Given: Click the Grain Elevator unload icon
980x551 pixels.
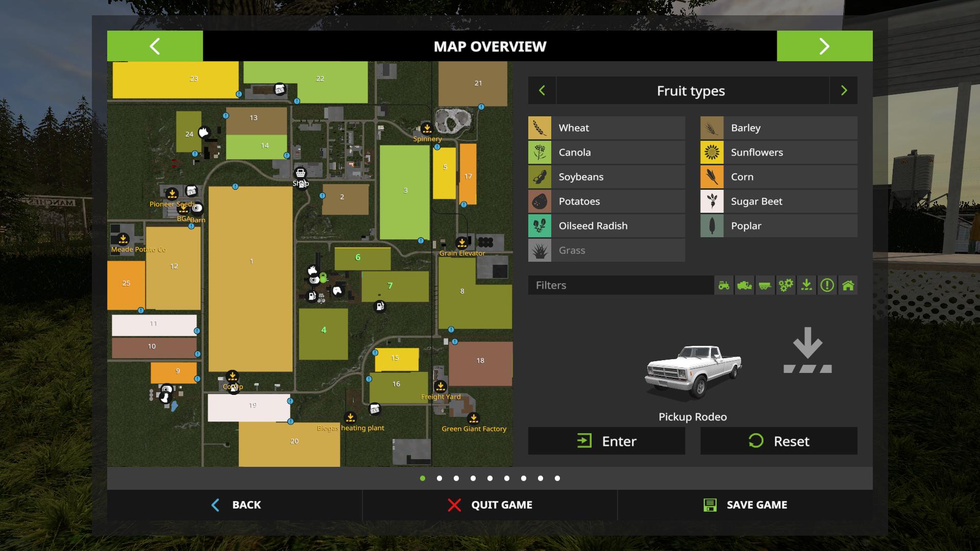Looking at the screenshot, I should [x=462, y=242].
